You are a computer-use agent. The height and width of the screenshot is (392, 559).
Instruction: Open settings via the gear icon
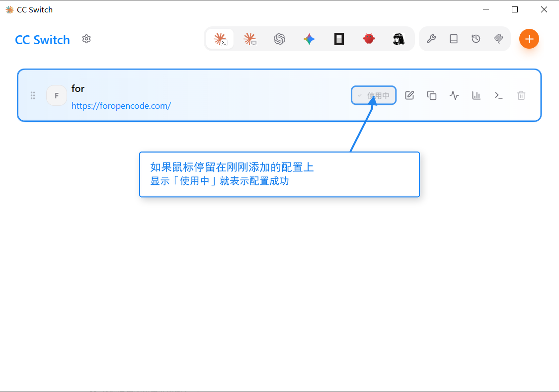86,39
